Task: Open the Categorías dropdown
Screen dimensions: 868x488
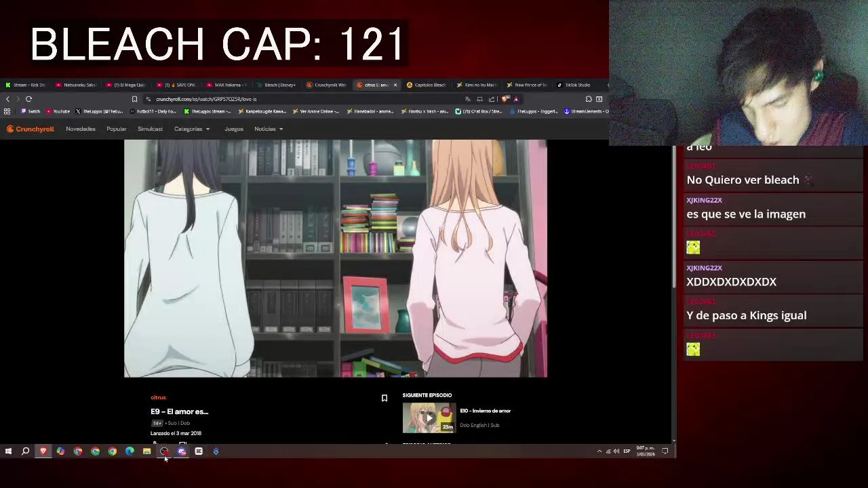Action: coord(192,129)
